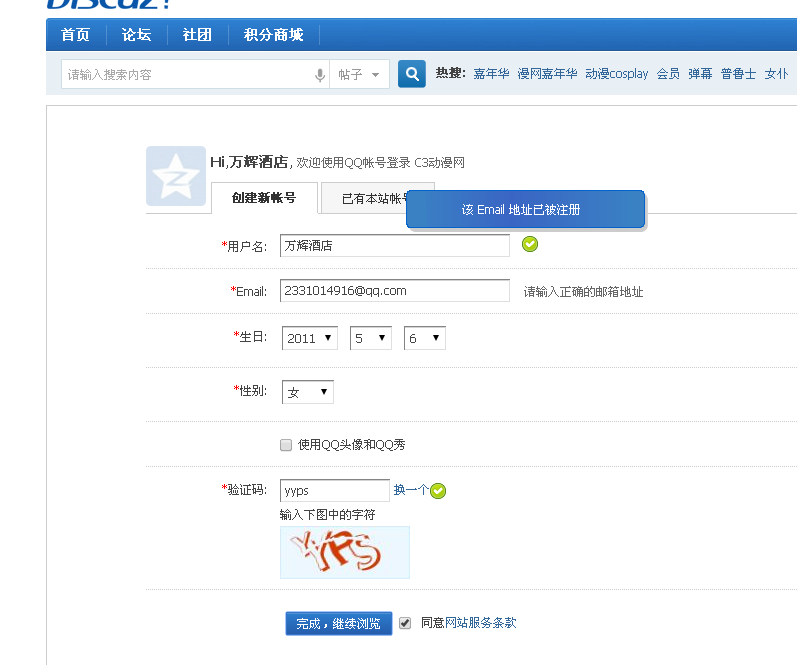
Task: Open 网站服务条款 link
Action: tap(480, 623)
